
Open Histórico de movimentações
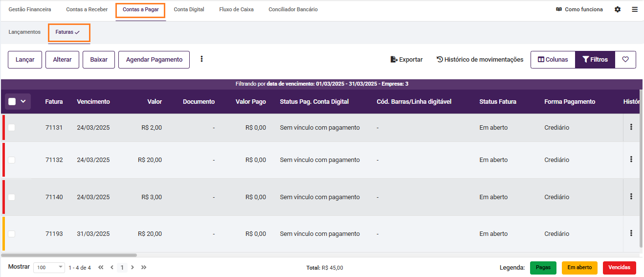pos(480,60)
